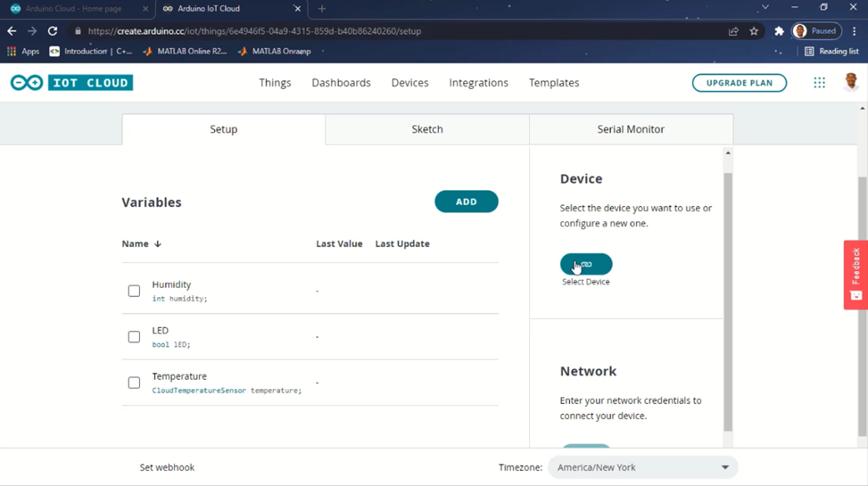This screenshot has width=868, height=486.
Task: Open browser extensions puzzle icon
Action: point(779,31)
